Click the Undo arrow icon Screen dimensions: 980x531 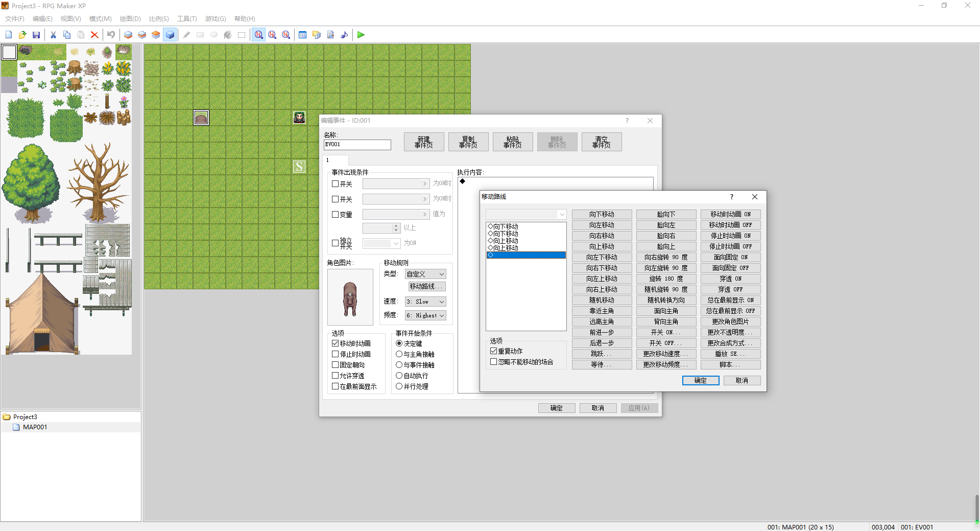click(111, 35)
